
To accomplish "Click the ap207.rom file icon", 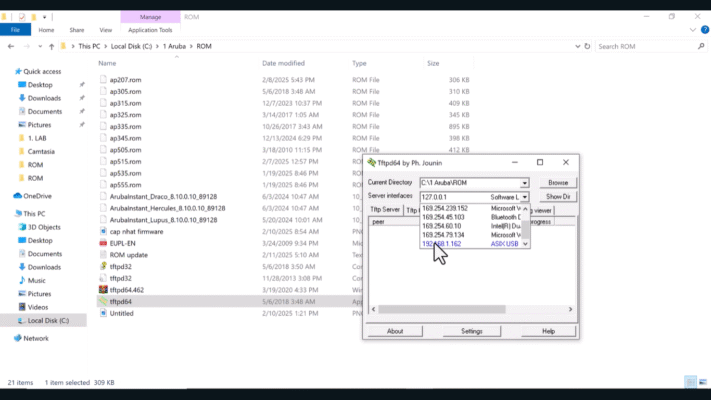I will point(103,79).
